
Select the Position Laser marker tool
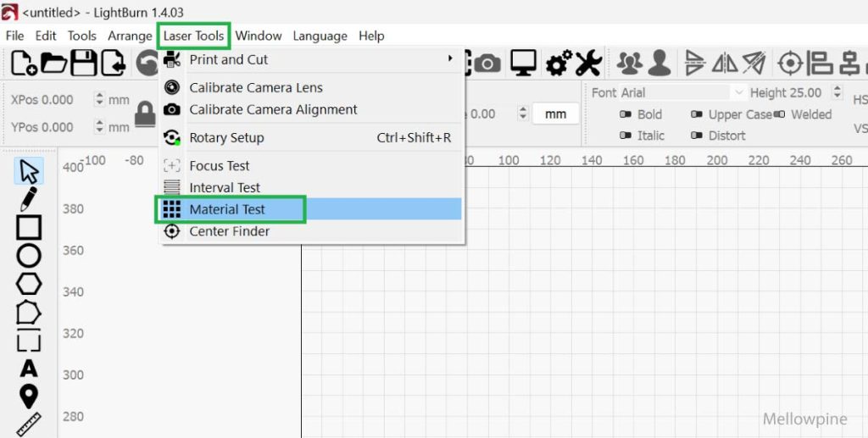[29, 397]
